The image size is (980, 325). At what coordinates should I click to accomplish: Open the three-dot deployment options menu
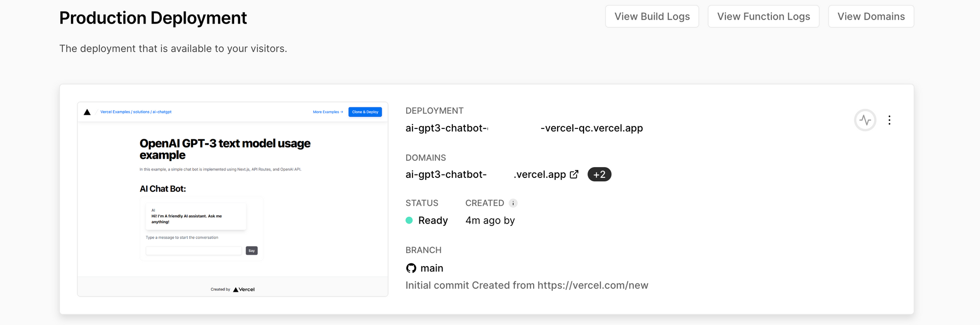point(889,120)
